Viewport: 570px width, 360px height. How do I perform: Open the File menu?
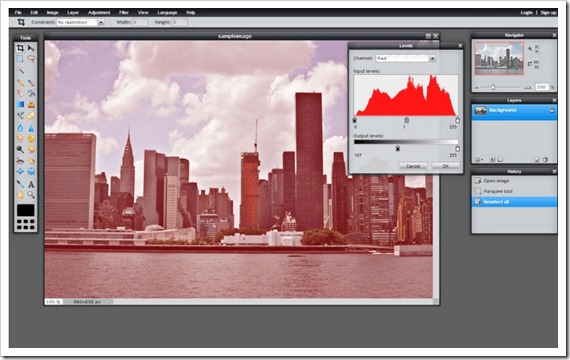pos(18,13)
